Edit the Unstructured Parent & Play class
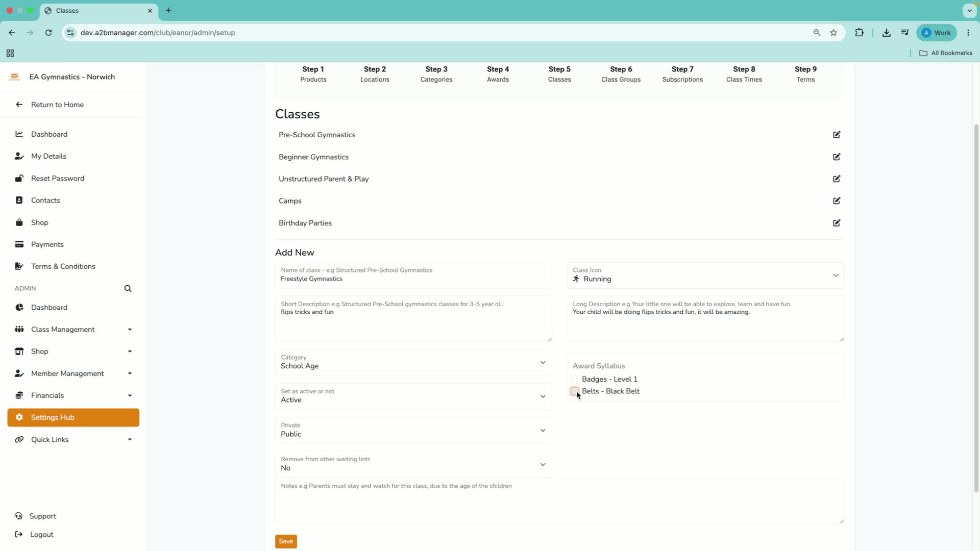 [x=837, y=179]
